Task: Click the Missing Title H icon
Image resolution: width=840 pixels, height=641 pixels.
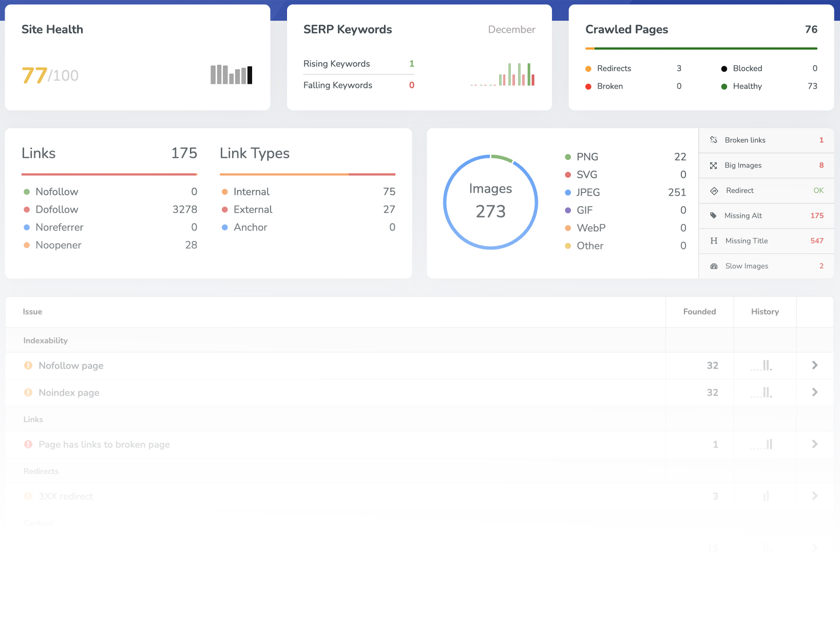Action: coord(714,241)
